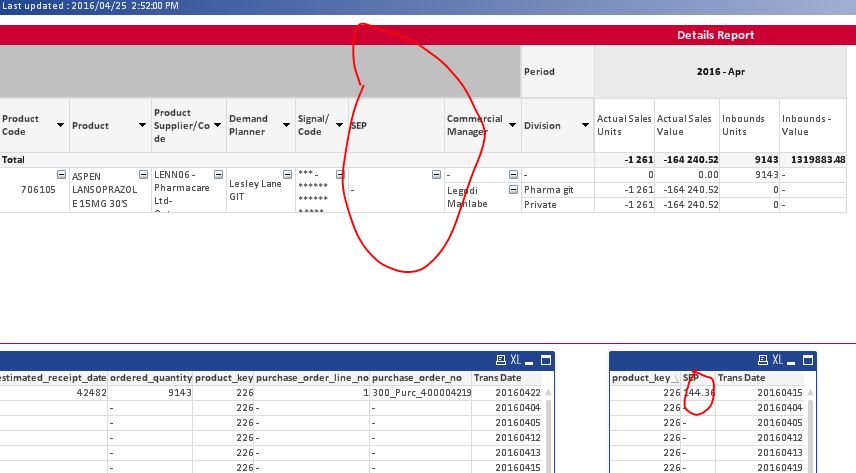This screenshot has height=473, width=856.
Task: Sort by ordered_quantity column header
Action: click(151, 378)
